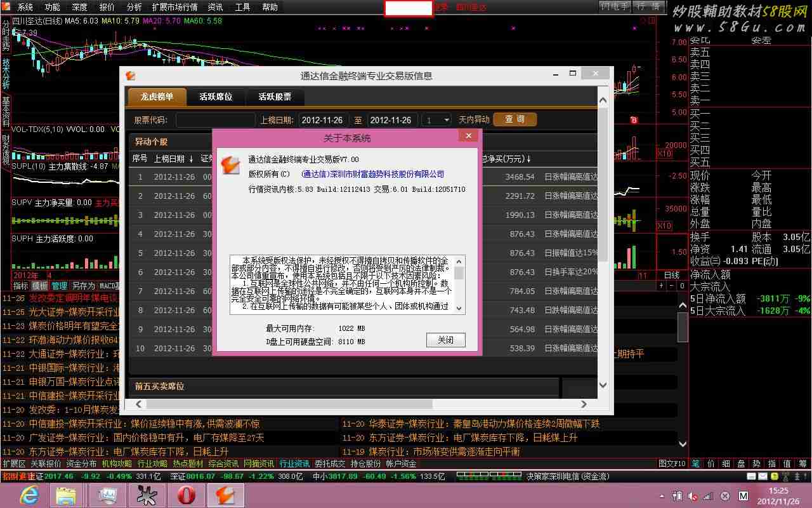Screen dimensions: 812x508
Task: Click the 管理 button below chart
Action: point(59,286)
